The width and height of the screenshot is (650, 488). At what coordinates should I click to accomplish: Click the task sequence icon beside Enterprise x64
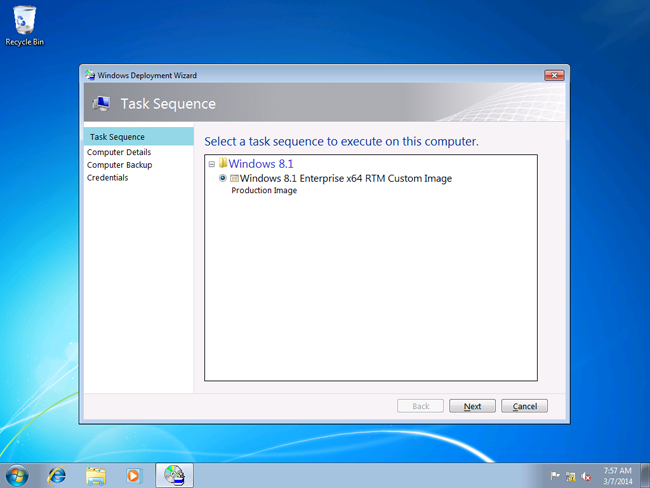234,178
